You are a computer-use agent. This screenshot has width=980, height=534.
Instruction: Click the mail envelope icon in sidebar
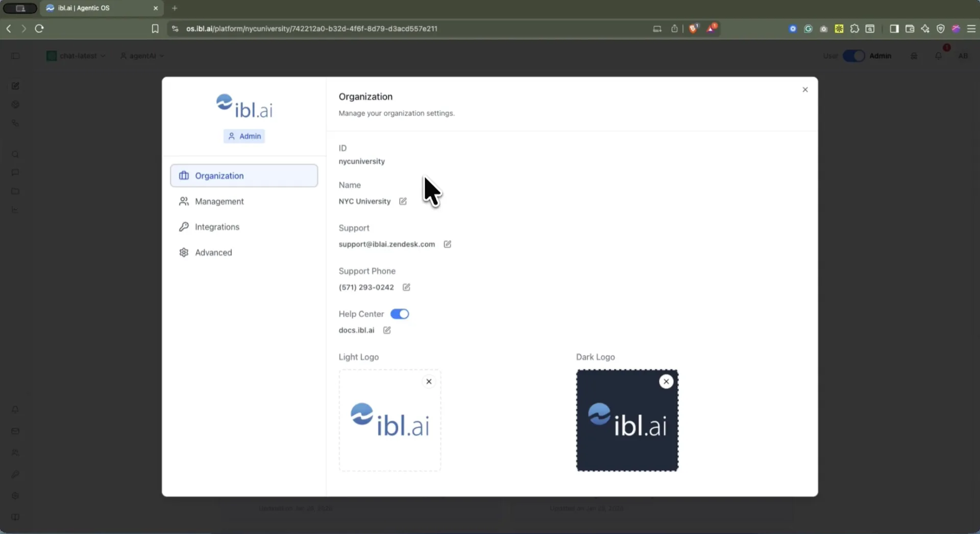(15, 431)
